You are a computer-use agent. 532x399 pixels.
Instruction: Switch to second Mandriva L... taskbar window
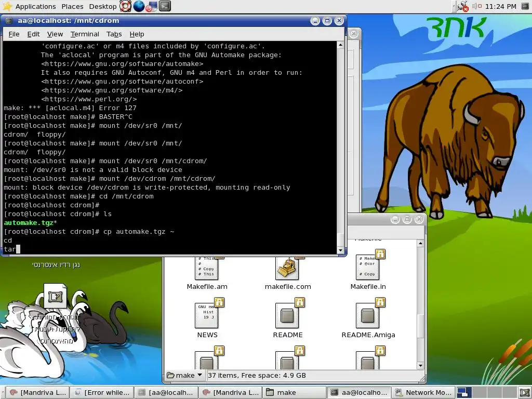coord(230,393)
